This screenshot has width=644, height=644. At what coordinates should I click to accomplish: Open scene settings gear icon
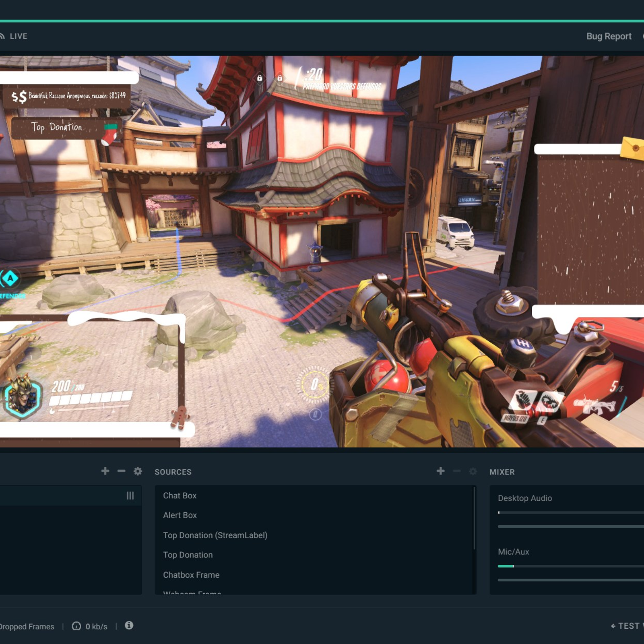click(138, 471)
